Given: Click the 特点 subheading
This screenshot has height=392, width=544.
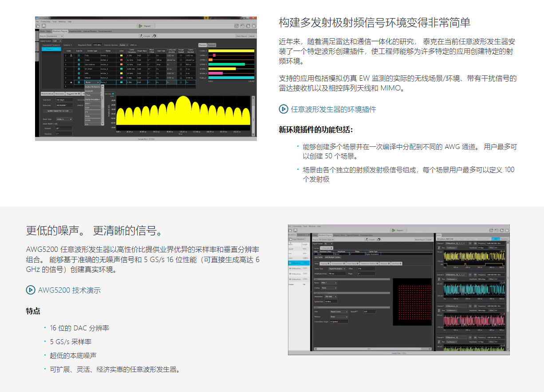Looking at the screenshot, I should [33, 311].
